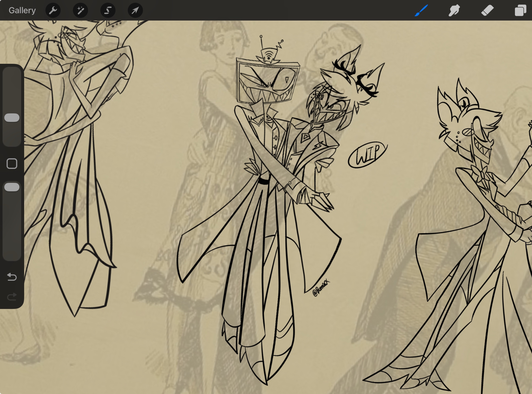The width and height of the screenshot is (532, 394).
Task: Activate the Transform arrow tool
Action: [x=135, y=10]
